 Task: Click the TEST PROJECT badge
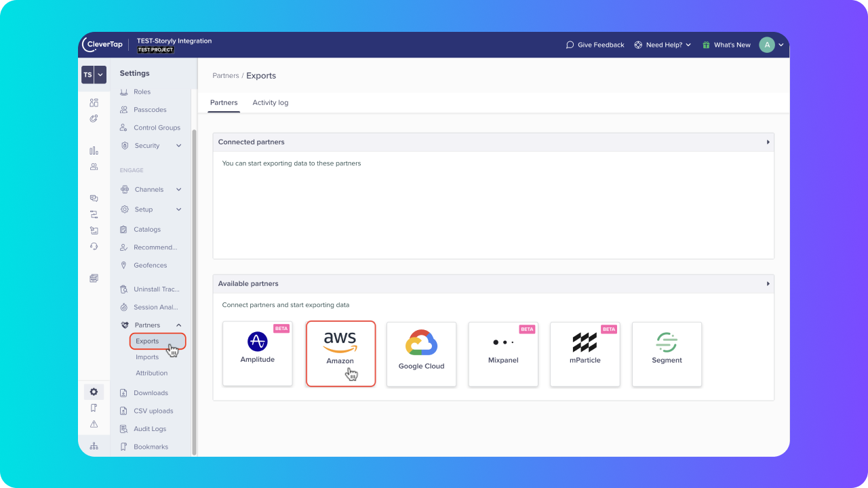pos(155,50)
